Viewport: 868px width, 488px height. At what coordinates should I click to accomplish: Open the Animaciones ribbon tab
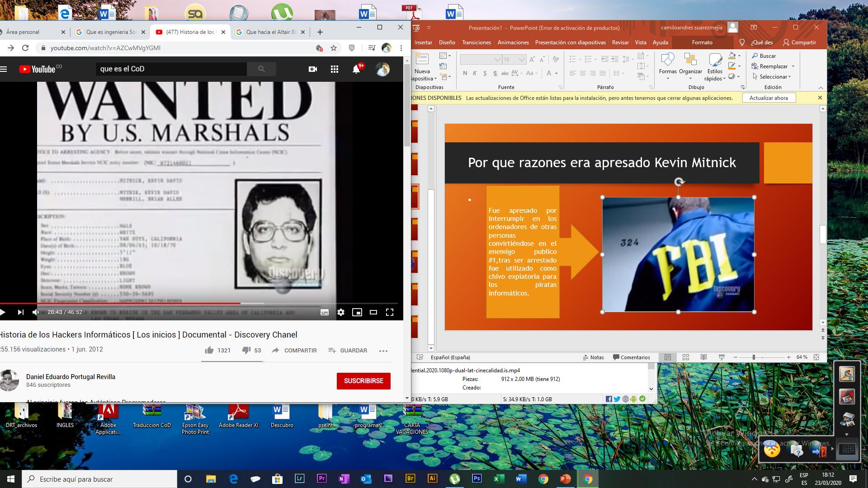[x=513, y=42]
